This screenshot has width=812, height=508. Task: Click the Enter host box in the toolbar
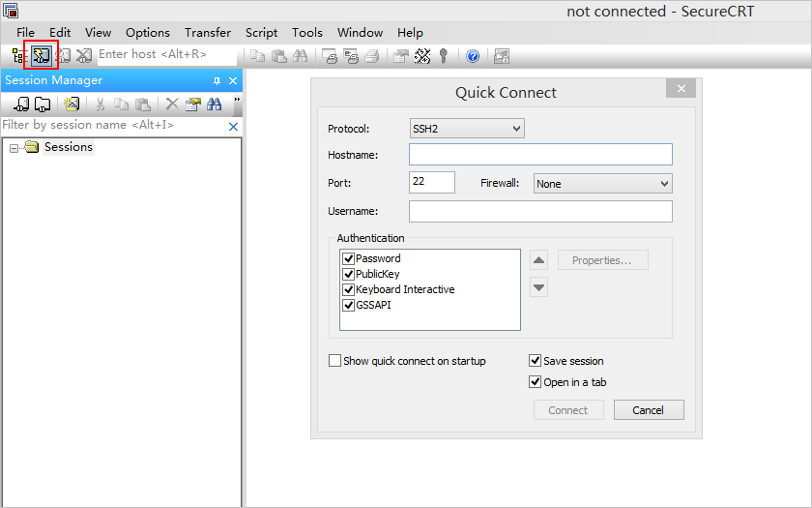point(166,54)
